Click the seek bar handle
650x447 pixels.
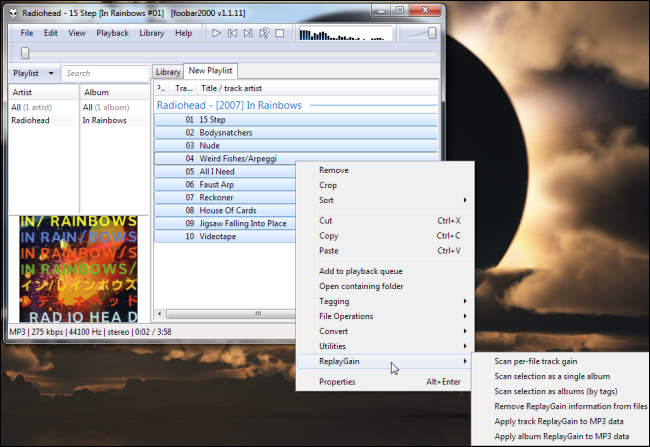pos(25,53)
